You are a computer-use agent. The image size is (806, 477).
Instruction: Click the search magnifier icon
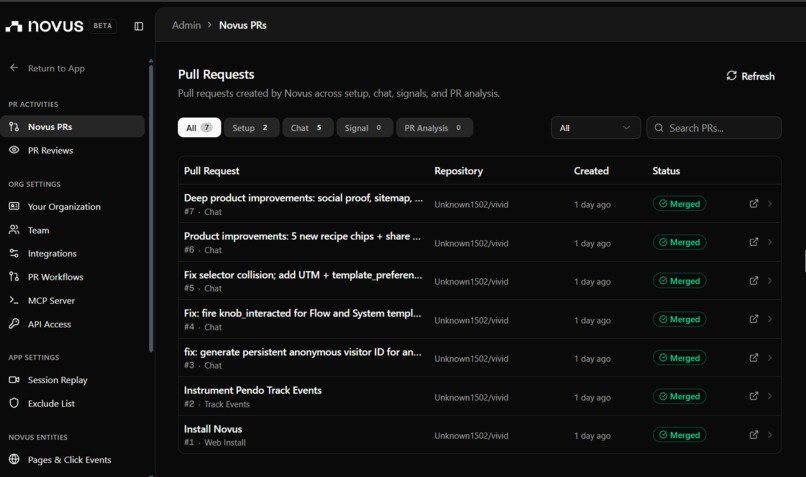coord(658,128)
